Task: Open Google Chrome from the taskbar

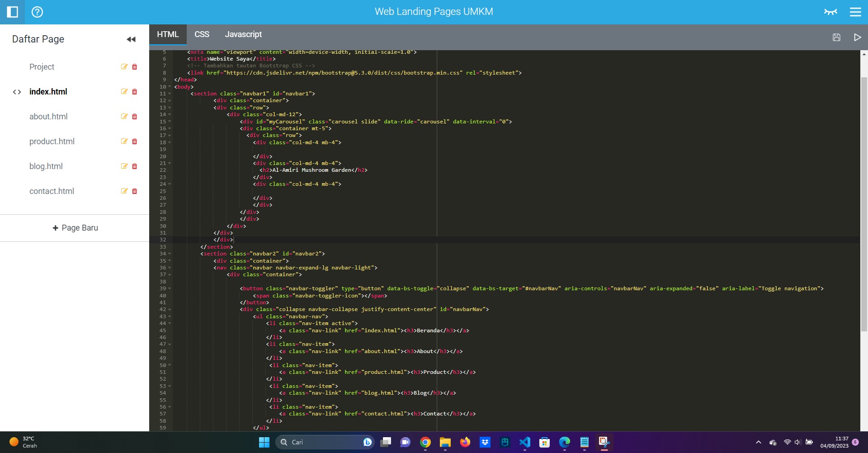Action: 425,442
